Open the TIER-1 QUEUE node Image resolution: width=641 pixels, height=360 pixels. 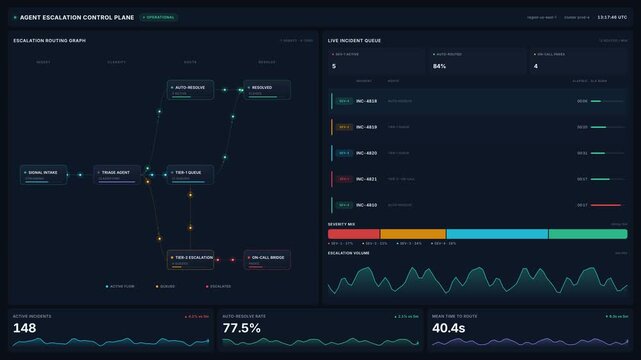point(191,175)
